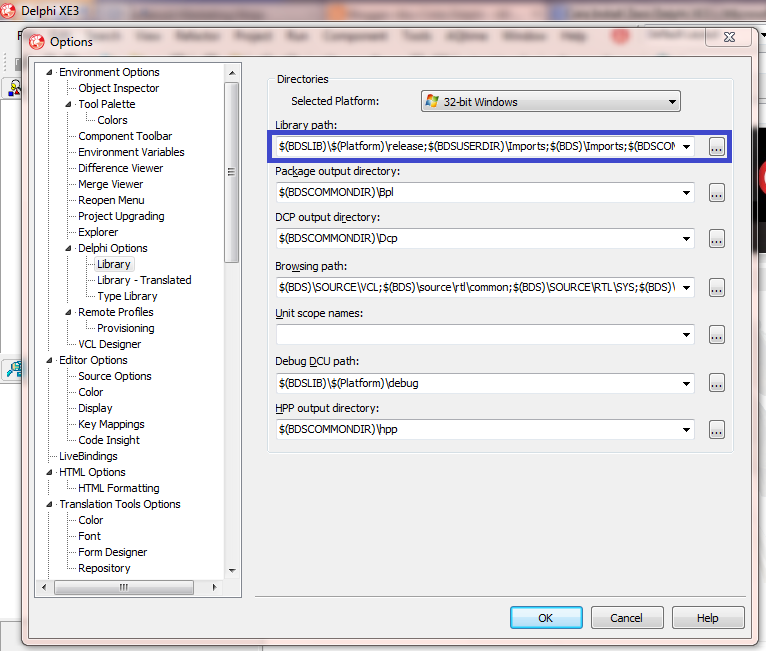Select Code Insight tree item
766x651 pixels.
109,440
